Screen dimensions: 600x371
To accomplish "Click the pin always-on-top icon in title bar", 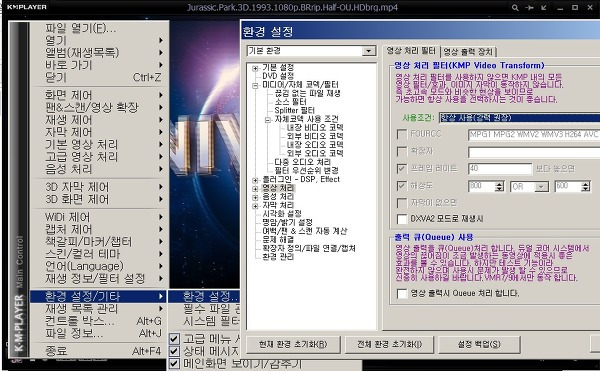I will 530,7.
